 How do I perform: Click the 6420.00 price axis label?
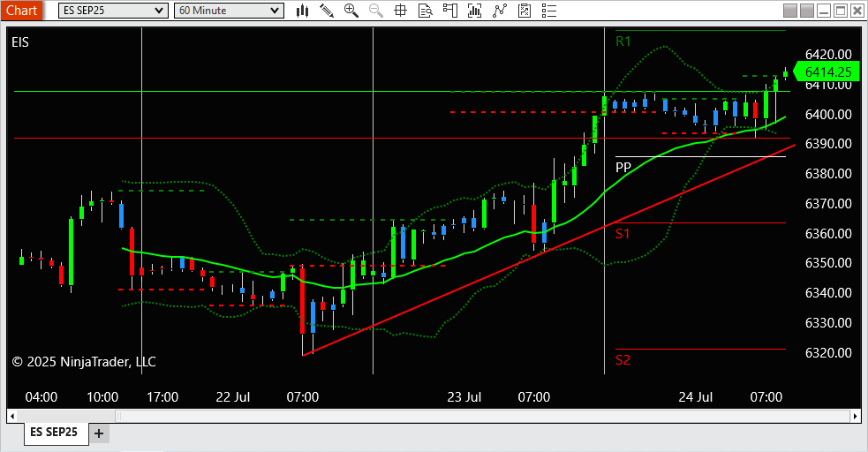[828, 54]
